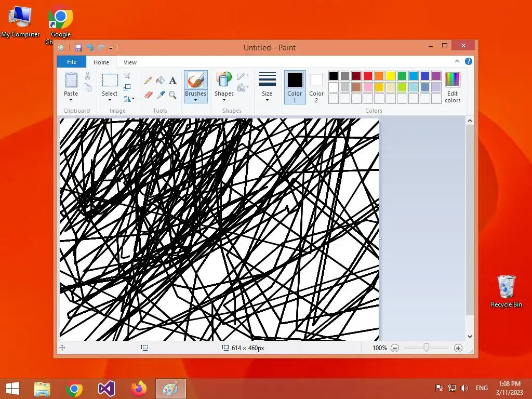Select the Google Chrome desktop shortcut
Screen dimensions: 532x399
61,24
